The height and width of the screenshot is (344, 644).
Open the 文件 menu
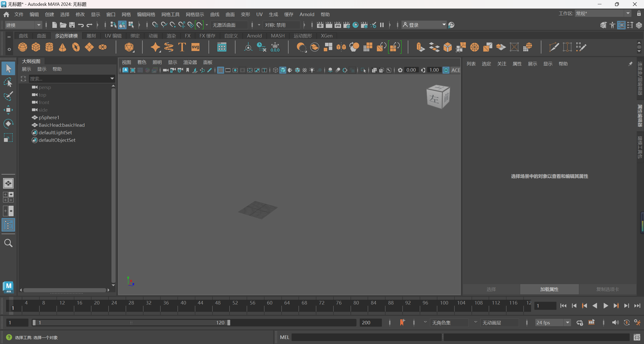pos(19,14)
